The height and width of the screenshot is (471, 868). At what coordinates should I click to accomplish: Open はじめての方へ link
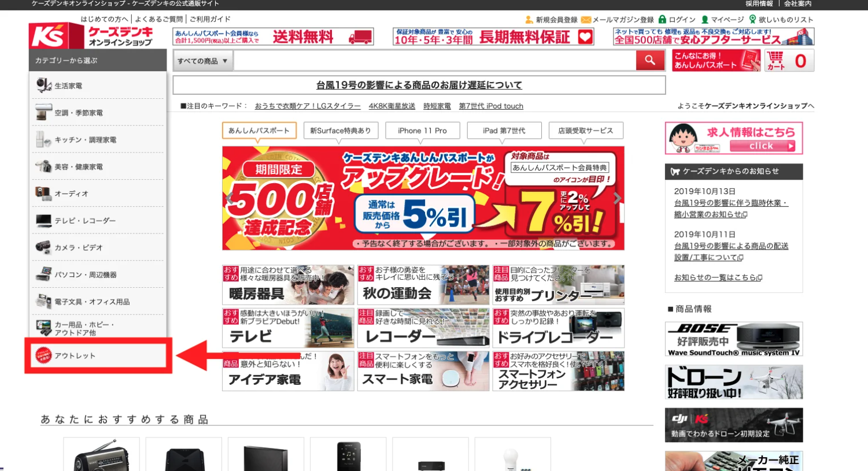[x=104, y=19]
